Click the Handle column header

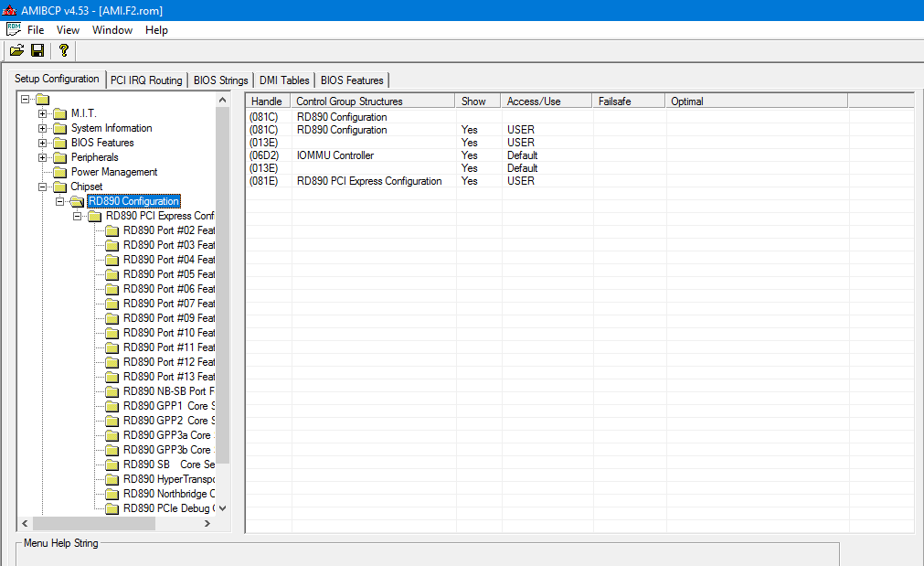point(268,101)
